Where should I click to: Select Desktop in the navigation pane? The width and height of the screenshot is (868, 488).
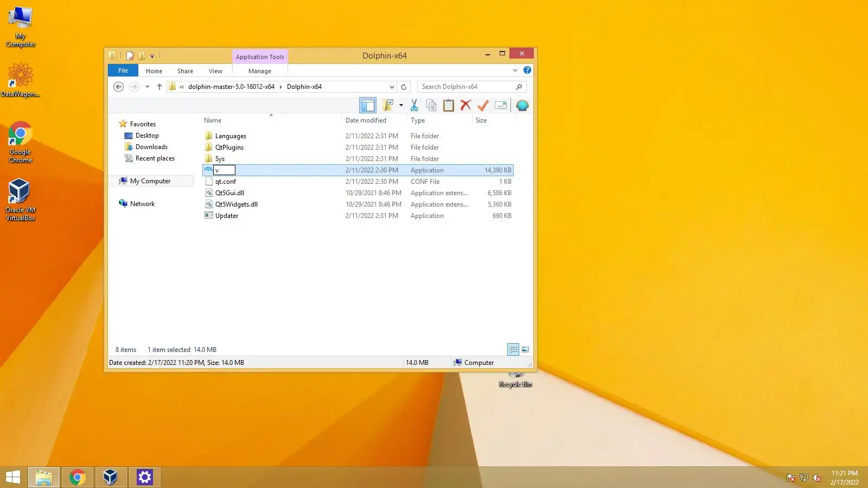tap(147, 136)
